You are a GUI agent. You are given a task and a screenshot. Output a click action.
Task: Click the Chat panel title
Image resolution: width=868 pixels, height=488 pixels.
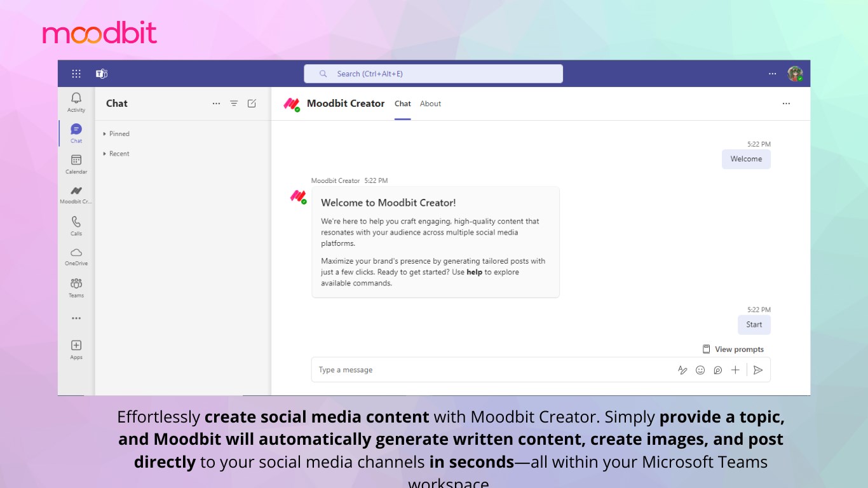tap(117, 104)
